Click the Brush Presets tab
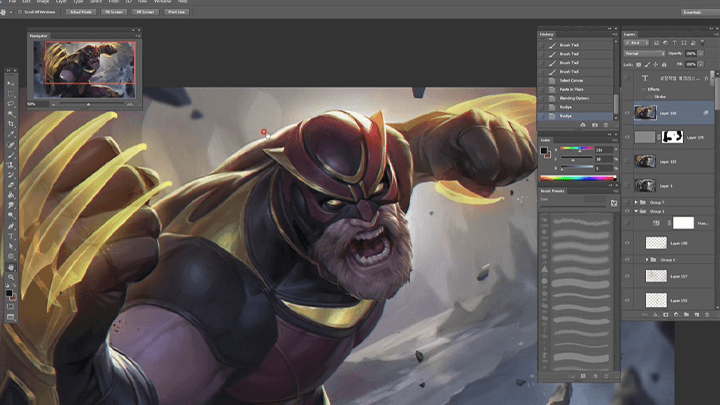 pos(552,191)
